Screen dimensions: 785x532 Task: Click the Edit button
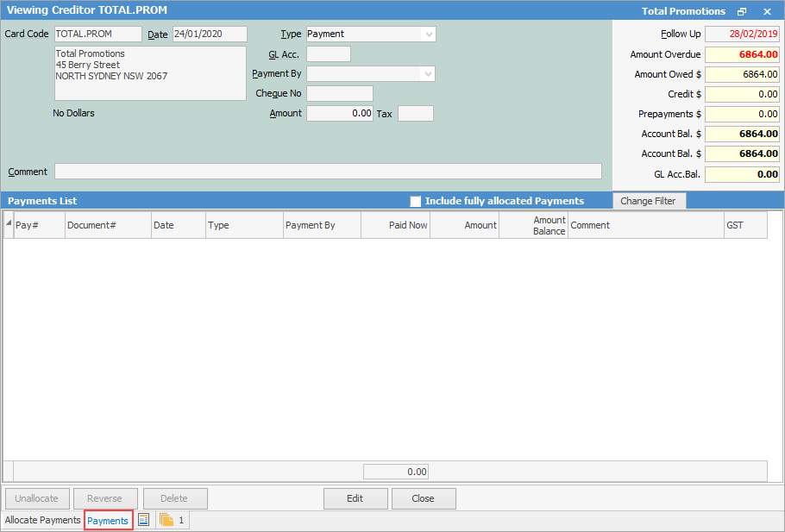tap(355, 498)
